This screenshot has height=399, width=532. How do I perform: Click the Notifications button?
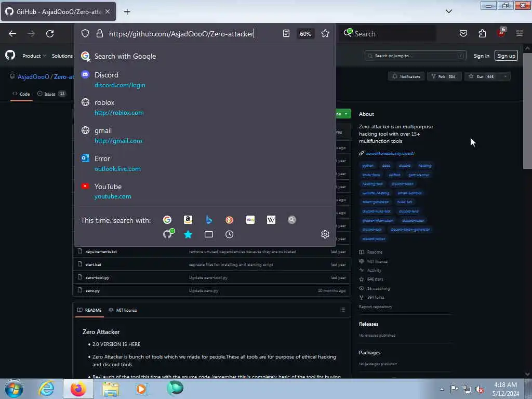pos(406,76)
